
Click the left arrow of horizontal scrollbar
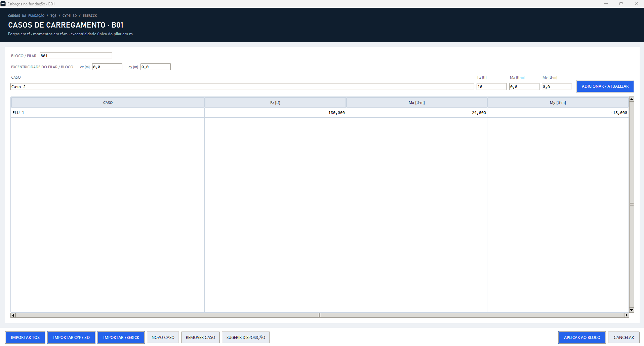click(x=13, y=315)
